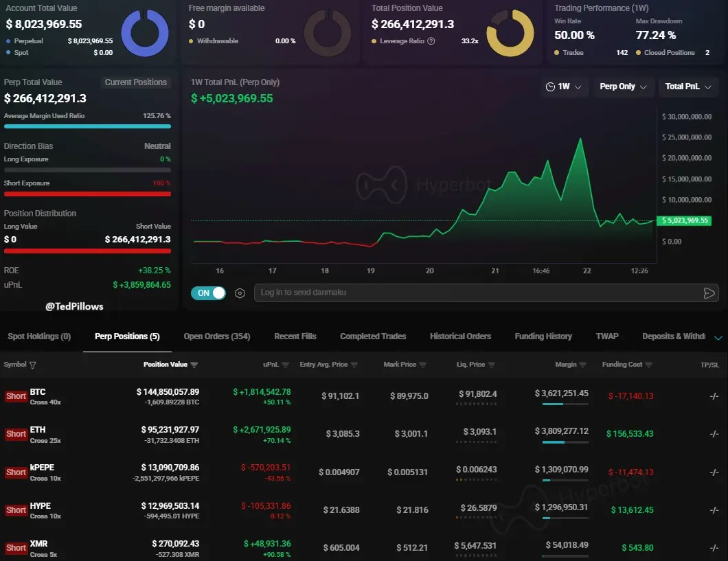Open the Perp Only dropdown
The height and width of the screenshot is (561, 728).
click(623, 87)
